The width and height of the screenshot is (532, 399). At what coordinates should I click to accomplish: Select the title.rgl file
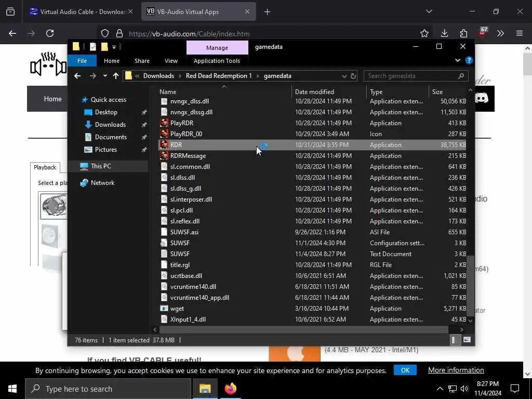click(x=180, y=264)
